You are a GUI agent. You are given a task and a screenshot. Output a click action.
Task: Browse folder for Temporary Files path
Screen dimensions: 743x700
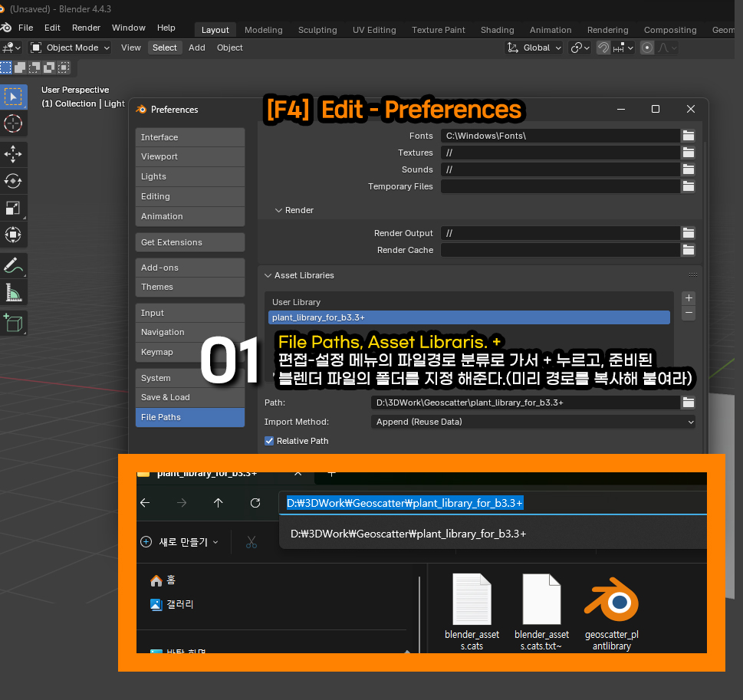click(x=689, y=186)
